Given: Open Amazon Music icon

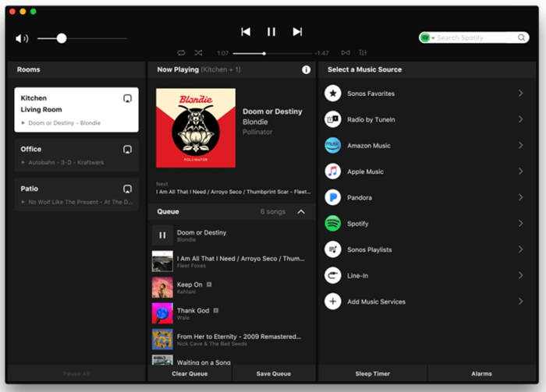Looking at the screenshot, I should (x=333, y=146).
